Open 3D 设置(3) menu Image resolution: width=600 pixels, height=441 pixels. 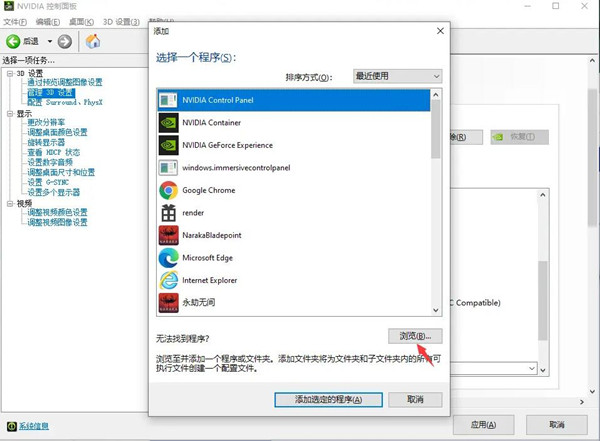coord(121,22)
